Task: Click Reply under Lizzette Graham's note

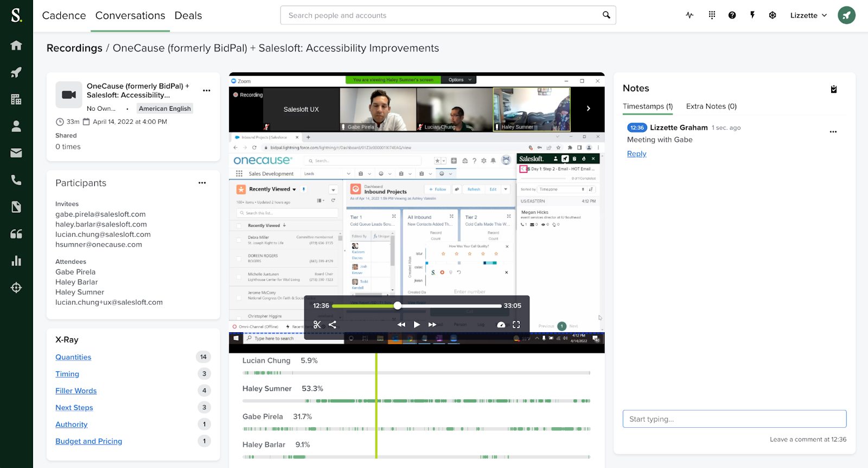Action: coord(637,154)
